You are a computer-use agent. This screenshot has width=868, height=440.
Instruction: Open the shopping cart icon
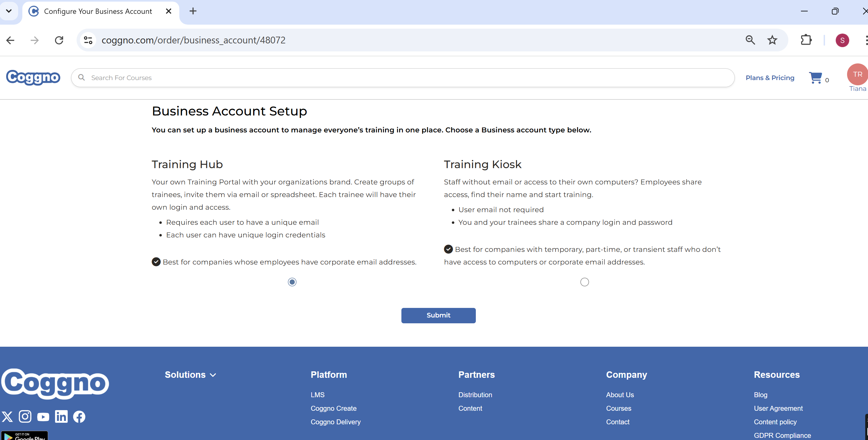pyautogui.click(x=815, y=78)
